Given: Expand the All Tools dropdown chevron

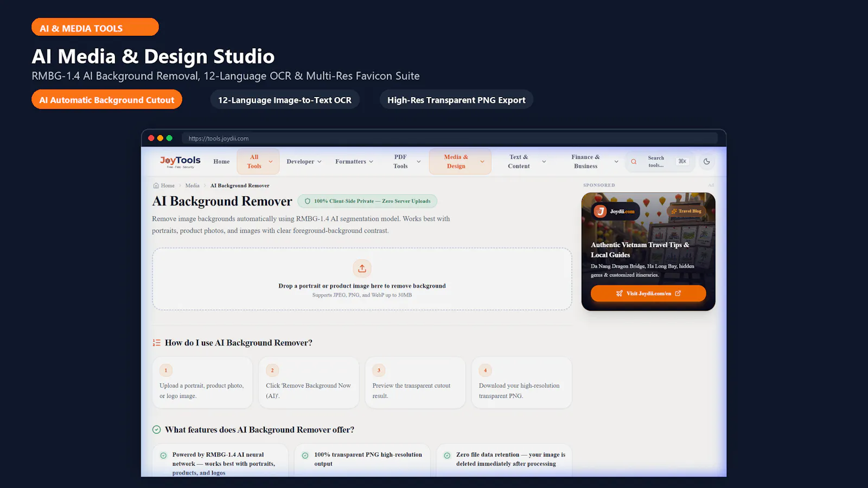Looking at the screenshot, I should (x=271, y=162).
